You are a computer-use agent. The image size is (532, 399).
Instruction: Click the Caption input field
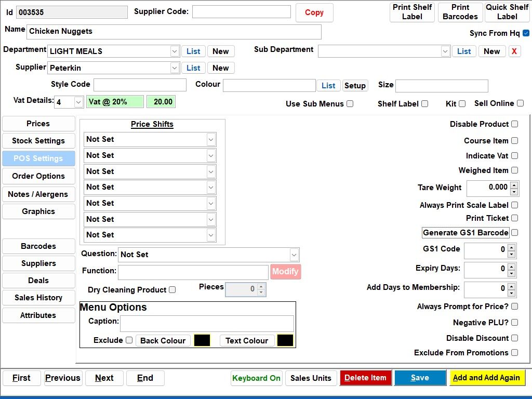pos(207,323)
